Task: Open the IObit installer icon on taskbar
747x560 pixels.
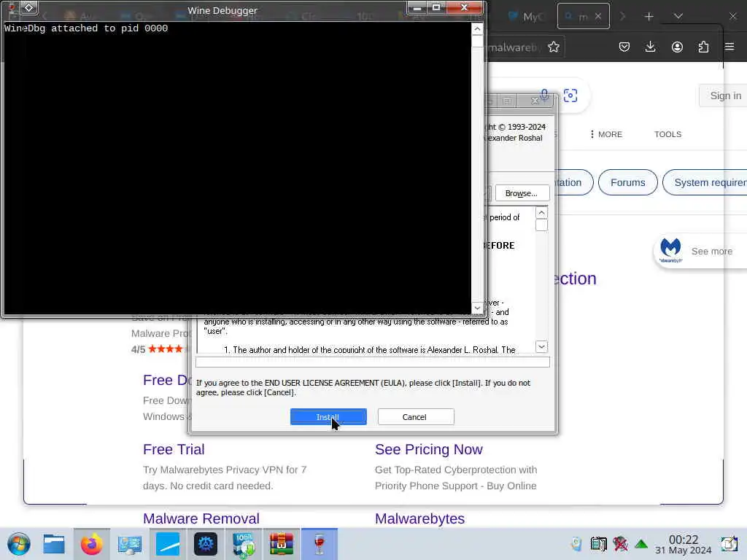Action: (244, 544)
